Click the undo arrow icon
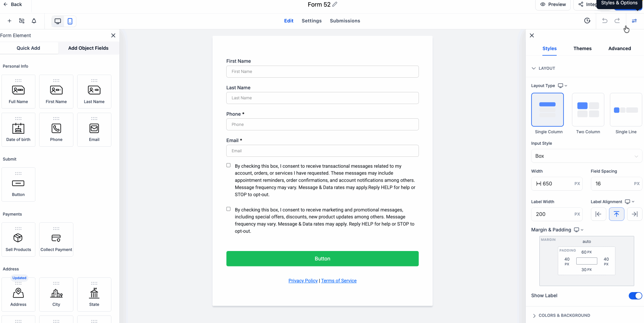The image size is (644, 323). click(x=604, y=21)
